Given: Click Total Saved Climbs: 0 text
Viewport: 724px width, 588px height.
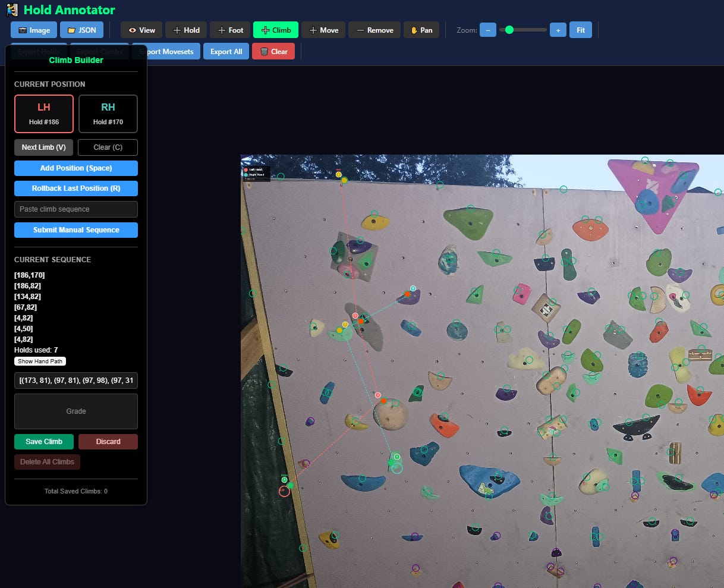Looking at the screenshot, I should [x=76, y=491].
